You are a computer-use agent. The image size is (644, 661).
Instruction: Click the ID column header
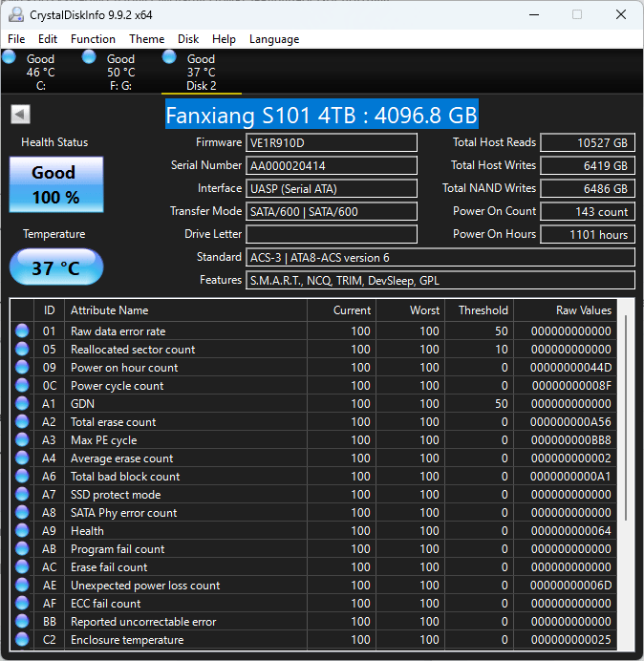coord(49,310)
